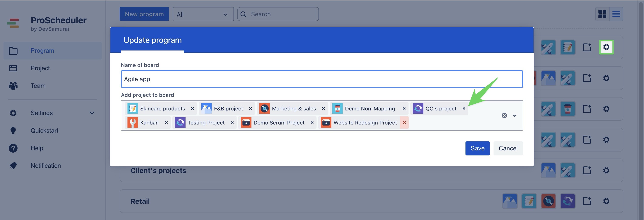
Task: Remove Skincare products tag from board
Action: pos(192,108)
